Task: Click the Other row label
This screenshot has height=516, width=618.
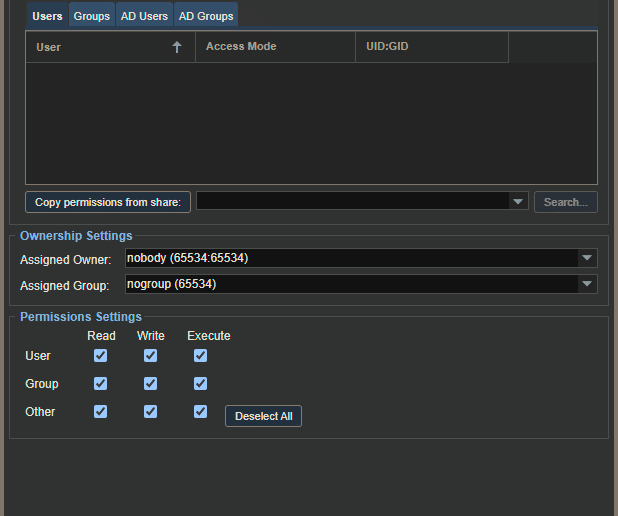Action: pyautogui.click(x=40, y=412)
